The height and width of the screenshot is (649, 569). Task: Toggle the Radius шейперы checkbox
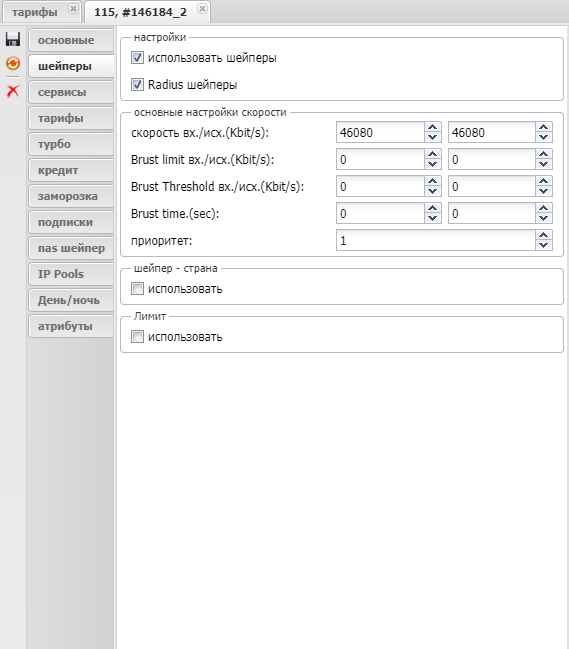coord(137,84)
